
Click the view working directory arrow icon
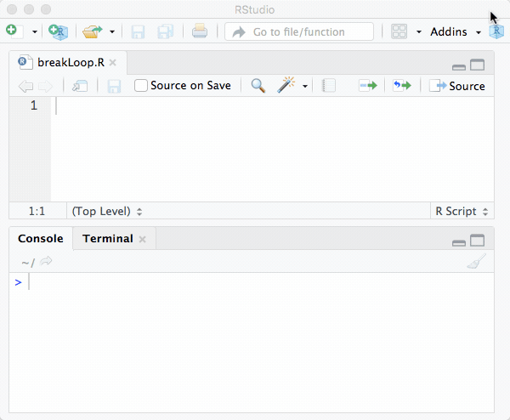point(46,261)
